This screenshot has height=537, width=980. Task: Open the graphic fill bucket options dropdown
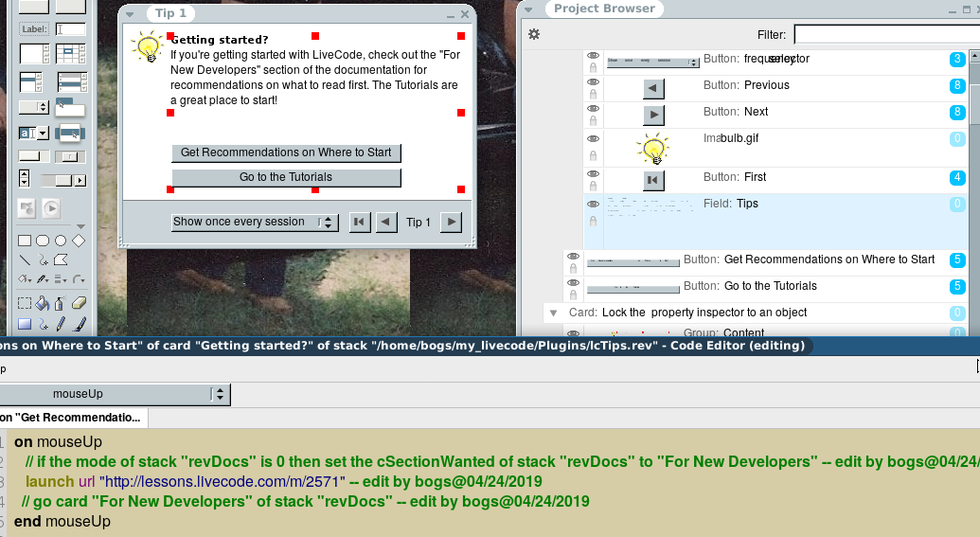(25, 278)
